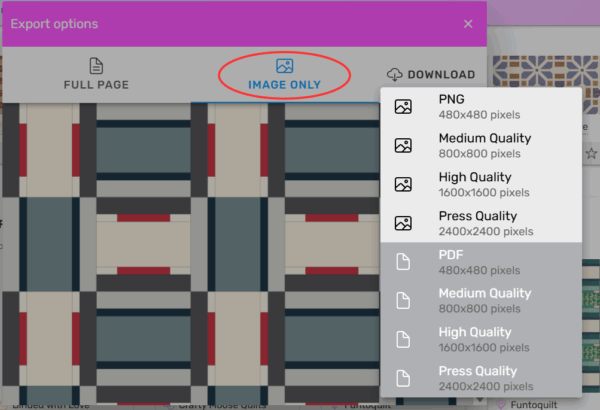
Task: Switch to the Full Page tab
Action: point(96,75)
